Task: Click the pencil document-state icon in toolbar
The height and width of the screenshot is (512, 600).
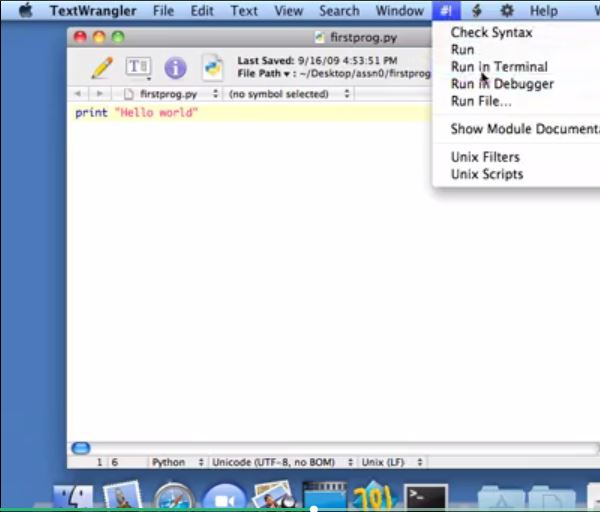Action: coord(102,68)
